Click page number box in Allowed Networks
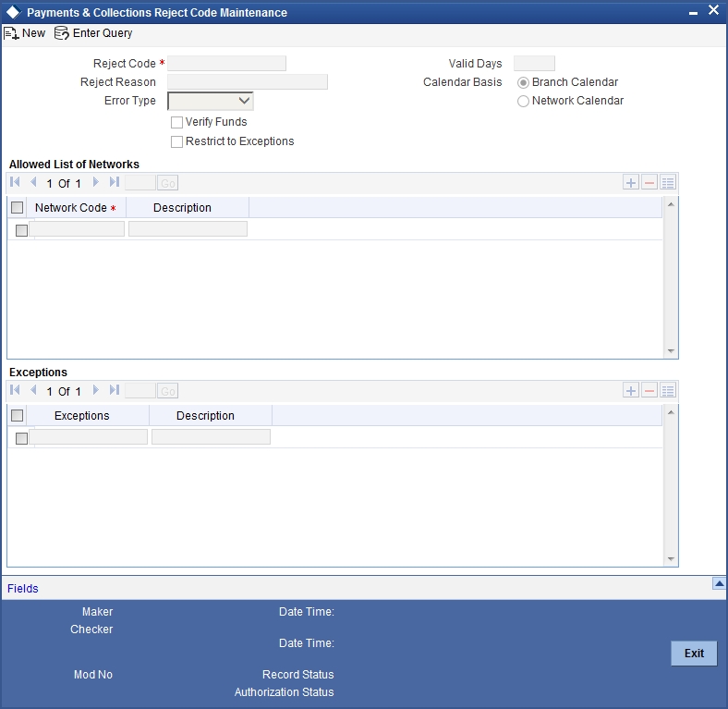 click(140, 183)
